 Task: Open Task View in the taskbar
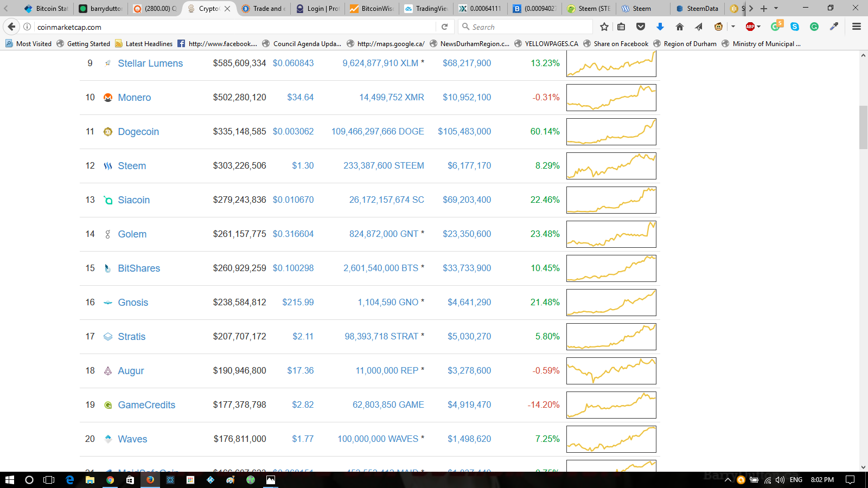coord(49,480)
